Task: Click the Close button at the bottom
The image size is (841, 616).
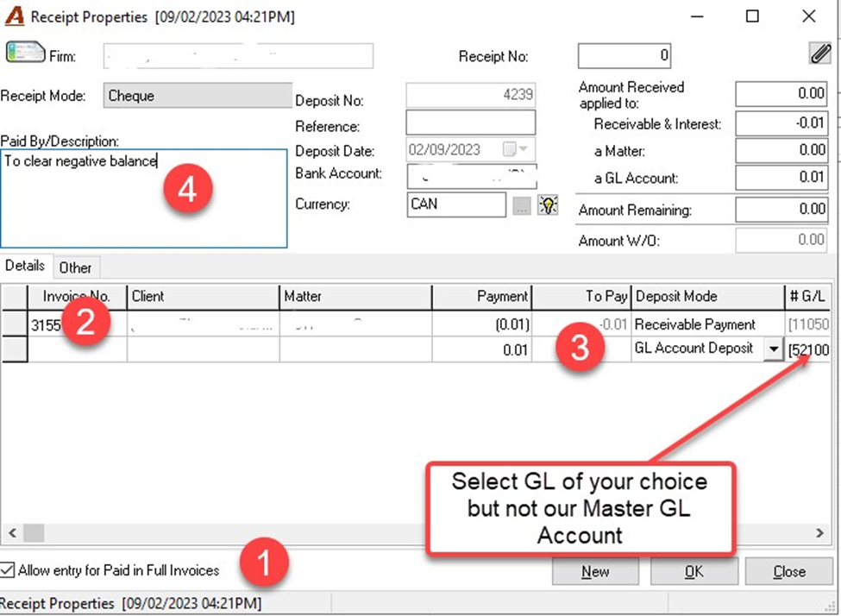Action: point(789,571)
